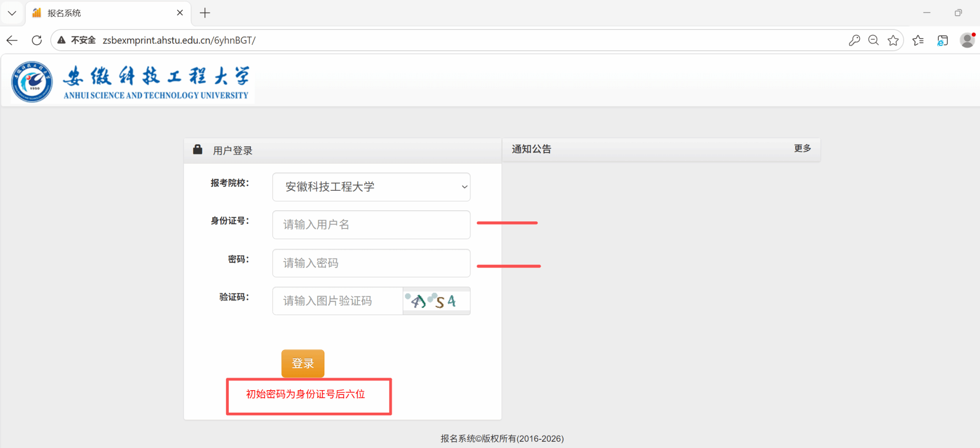Open the saved passwords key icon
Screen dimensions: 980x448
point(854,41)
